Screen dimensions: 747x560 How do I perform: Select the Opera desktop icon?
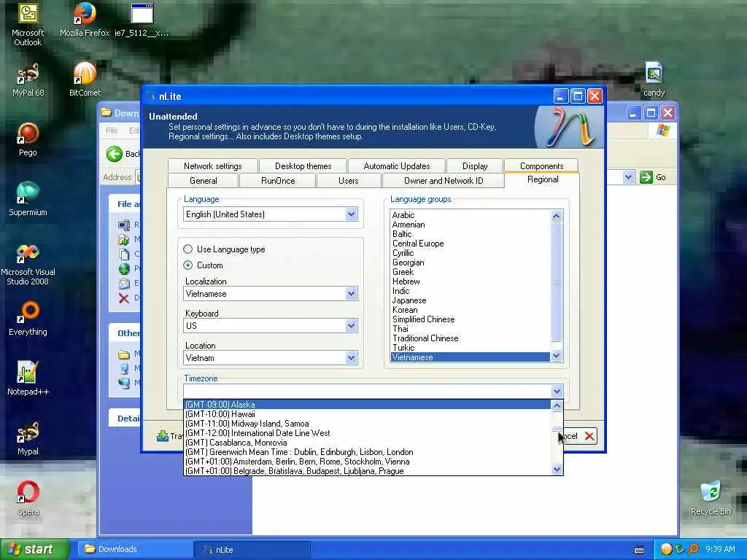coord(28,498)
